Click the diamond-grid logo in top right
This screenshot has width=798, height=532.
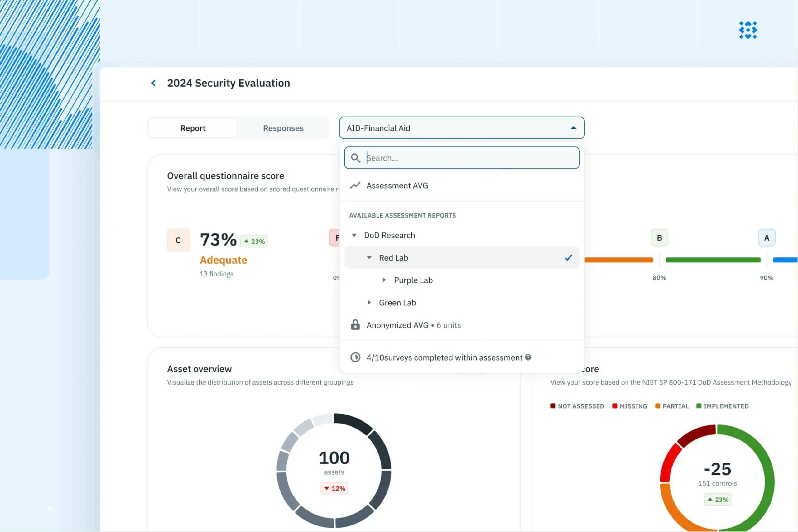point(748,30)
